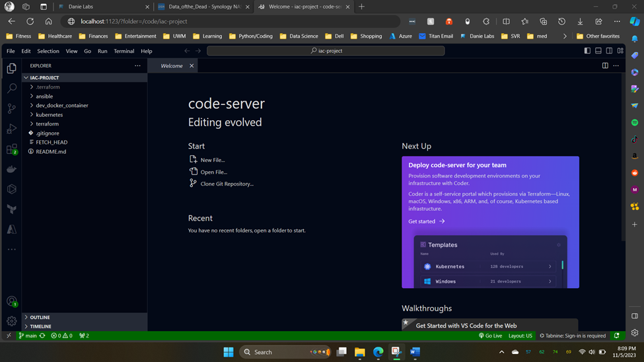This screenshot has height=362, width=644.
Task: Toggle secondary side bar visibility
Action: coord(609,51)
